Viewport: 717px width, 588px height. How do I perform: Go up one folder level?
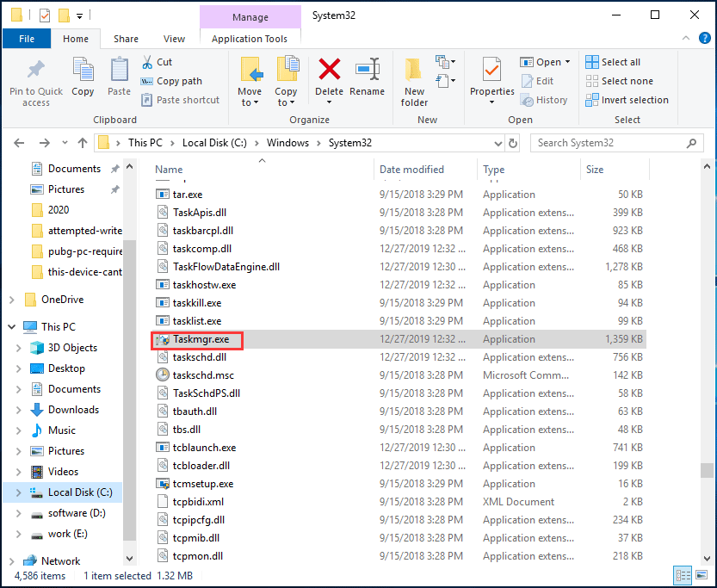coord(83,143)
